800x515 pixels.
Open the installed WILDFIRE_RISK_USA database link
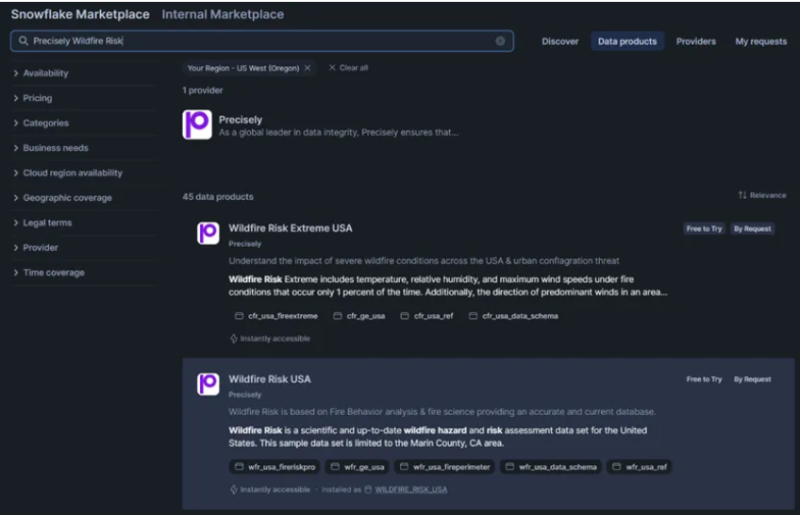click(x=411, y=489)
